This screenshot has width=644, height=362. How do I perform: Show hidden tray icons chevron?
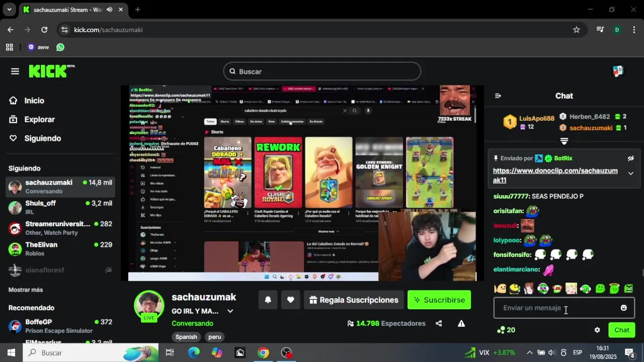tap(529, 352)
